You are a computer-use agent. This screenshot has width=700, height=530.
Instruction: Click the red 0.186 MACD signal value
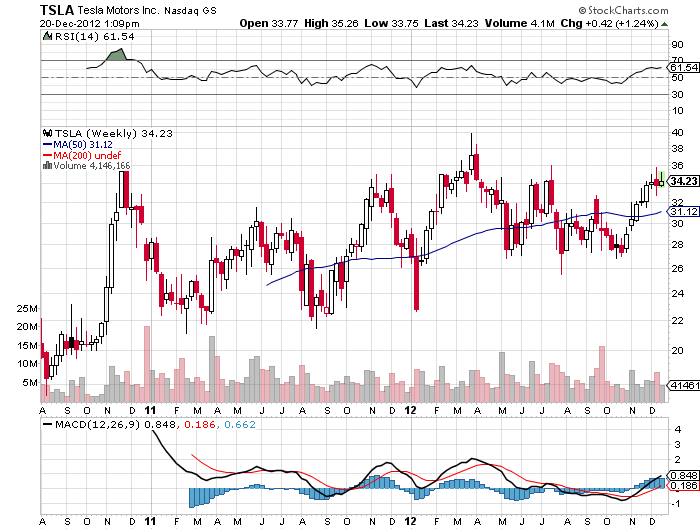point(200,425)
